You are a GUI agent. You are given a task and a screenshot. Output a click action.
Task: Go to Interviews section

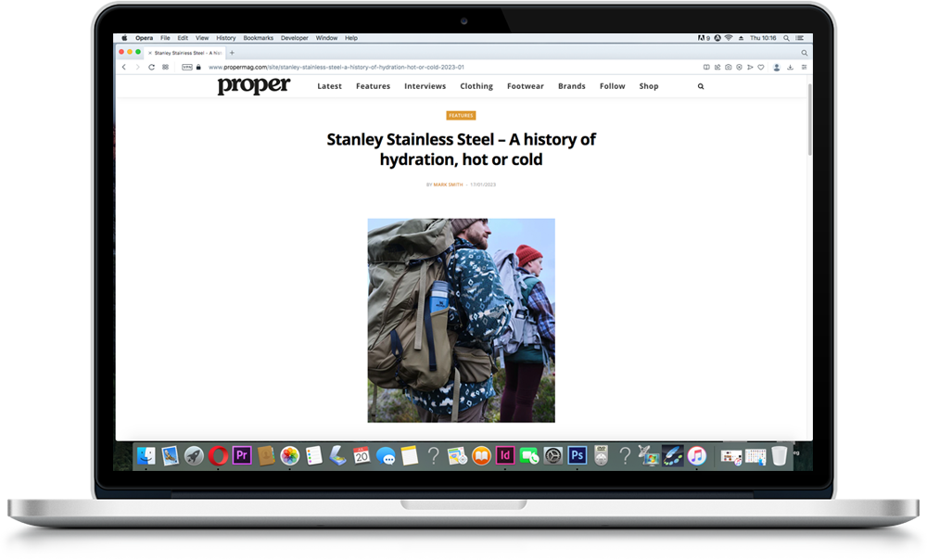tap(425, 86)
